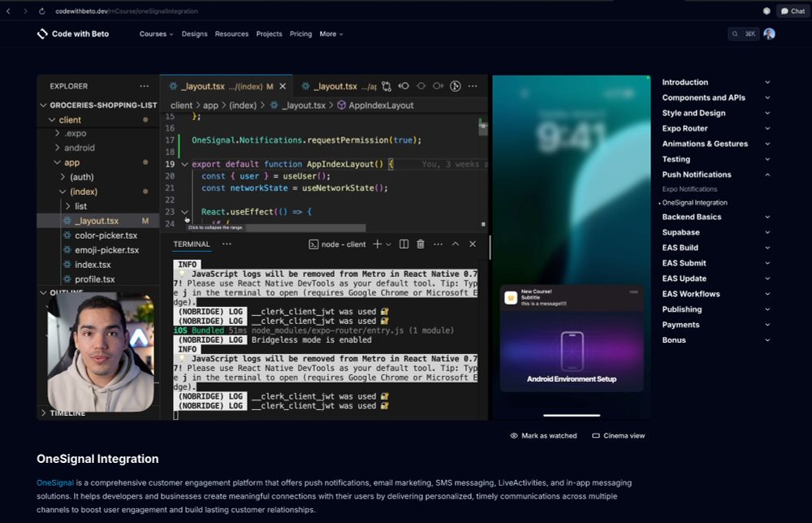The image size is (812, 523).
Task: Collapse the client folder
Action: 52,119
